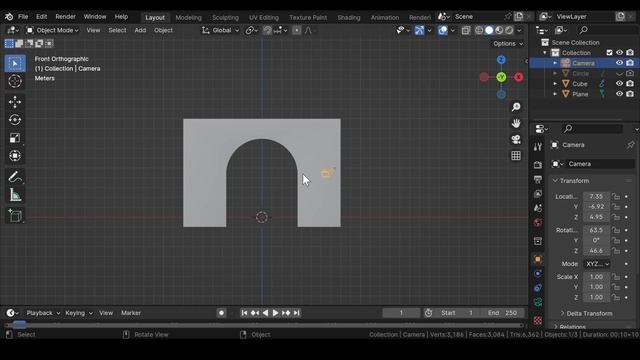Toggle auto keying record button
The width and height of the screenshot is (640, 360).
point(221,313)
